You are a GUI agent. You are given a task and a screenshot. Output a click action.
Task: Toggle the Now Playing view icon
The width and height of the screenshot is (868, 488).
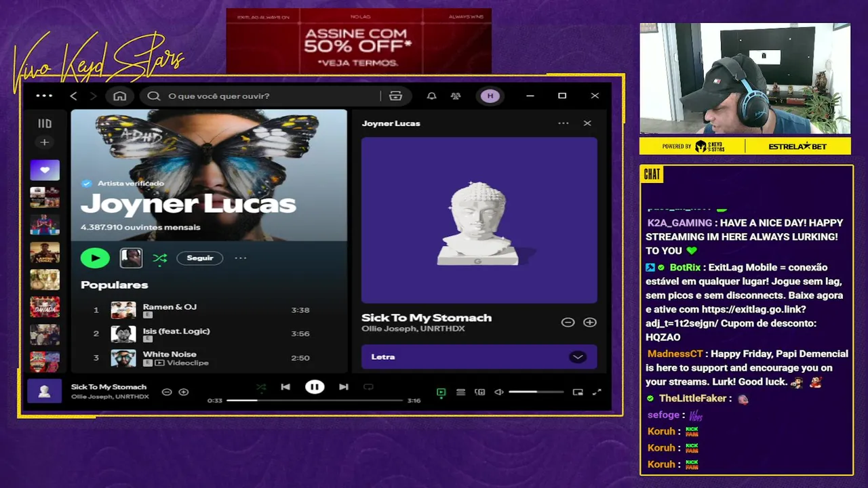pyautogui.click(x=441, y=392)
